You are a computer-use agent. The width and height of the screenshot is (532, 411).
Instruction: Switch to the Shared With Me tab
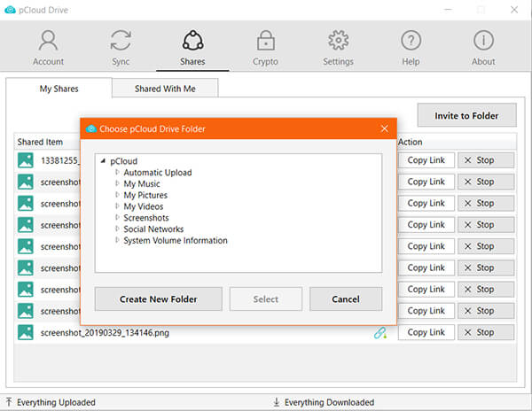click(165, 89)
